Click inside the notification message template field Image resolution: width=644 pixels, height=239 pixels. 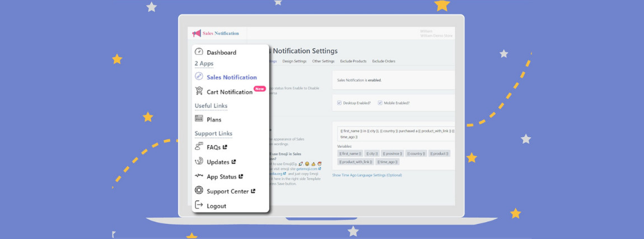point(395,133)
